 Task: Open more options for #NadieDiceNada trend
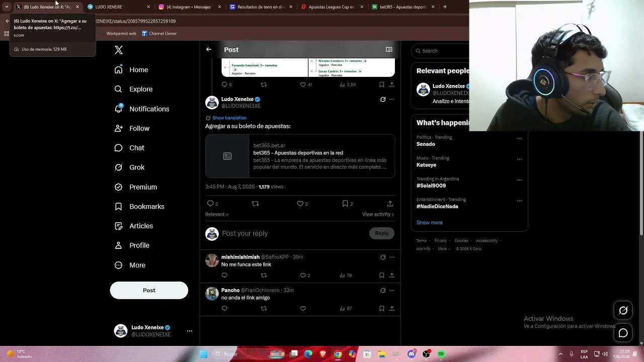point(519,201)
